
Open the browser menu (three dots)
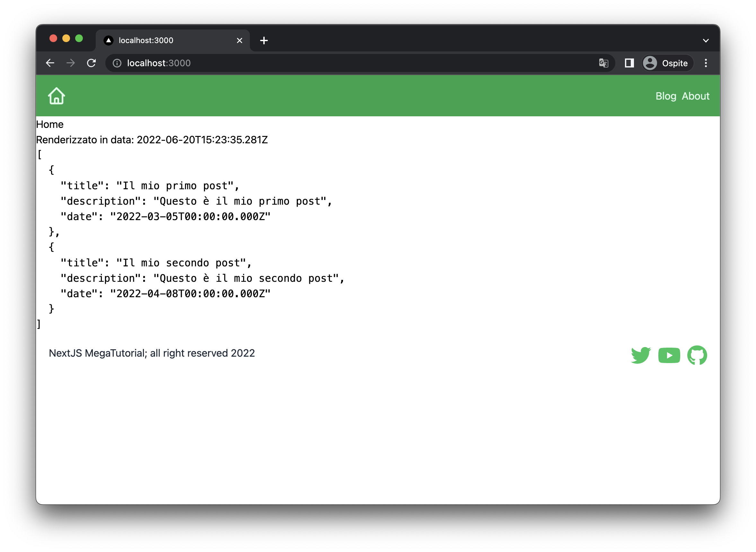(706, 63)
